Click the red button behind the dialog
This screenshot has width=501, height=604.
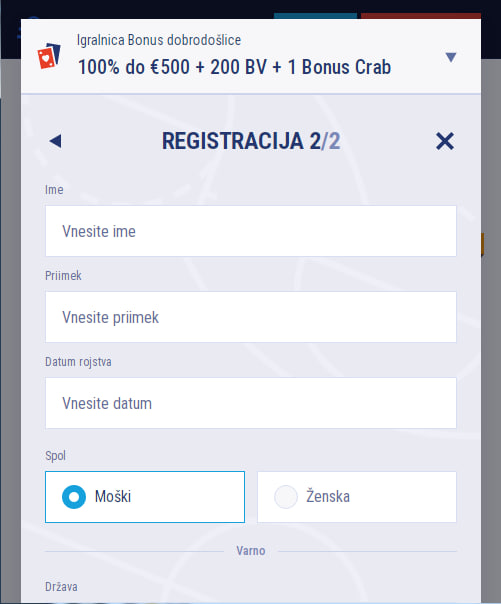pos(421,16)
